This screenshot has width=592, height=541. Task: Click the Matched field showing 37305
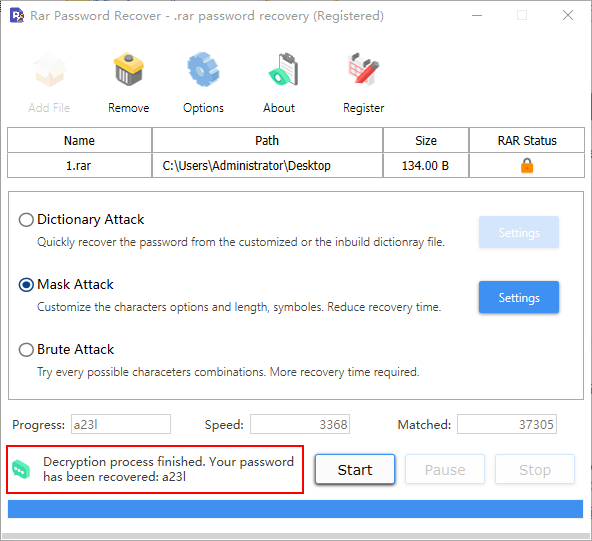(507, 424)
